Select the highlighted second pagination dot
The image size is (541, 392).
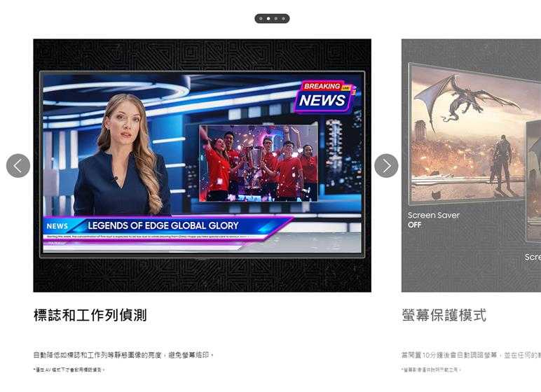[268, 19]
